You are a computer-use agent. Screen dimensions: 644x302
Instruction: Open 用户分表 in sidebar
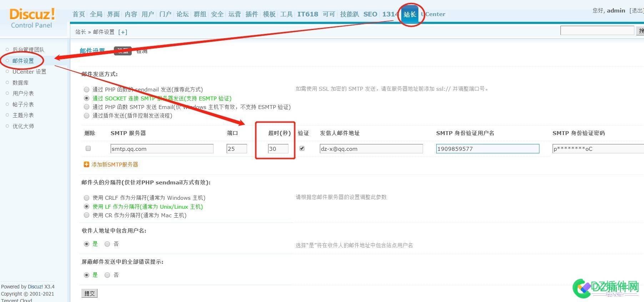click(x=23, y=93)
